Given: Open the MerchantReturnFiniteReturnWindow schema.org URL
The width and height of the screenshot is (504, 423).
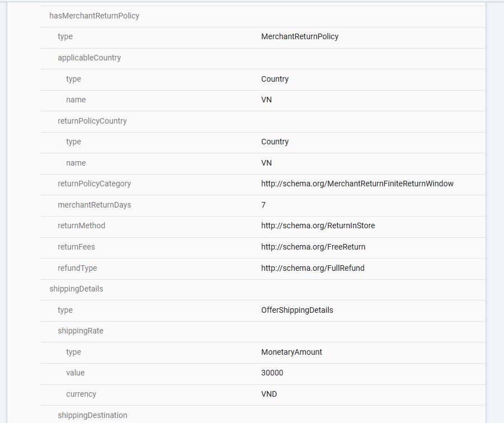Looking at the screenshot, I should coord(357,184).
